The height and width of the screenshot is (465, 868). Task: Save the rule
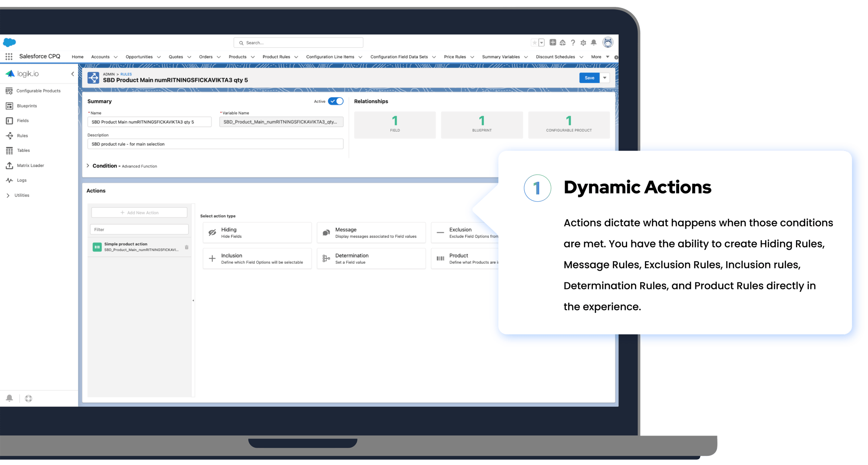[x=589, y=78]
